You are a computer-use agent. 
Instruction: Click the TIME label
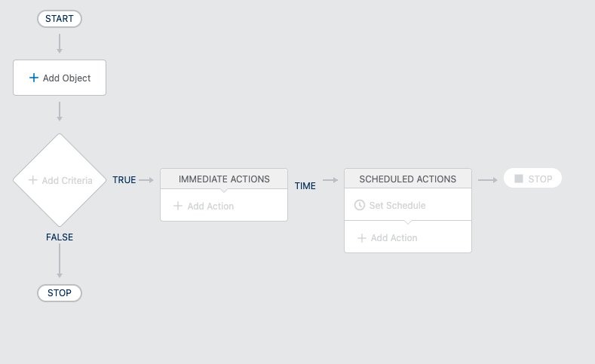click(x=305, y=186)
